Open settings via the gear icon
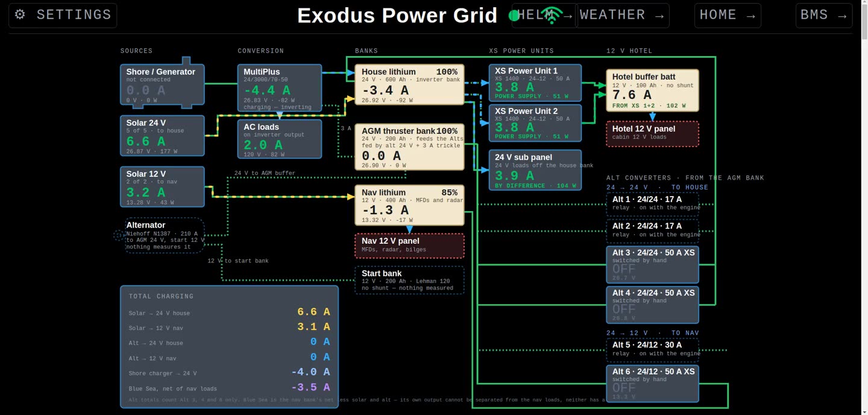The image size is (868, 415). pos(20,14)
